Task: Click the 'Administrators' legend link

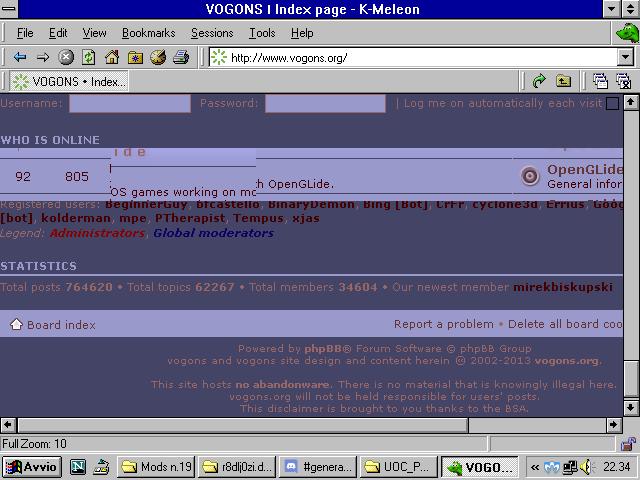Action: click(97, 233)
